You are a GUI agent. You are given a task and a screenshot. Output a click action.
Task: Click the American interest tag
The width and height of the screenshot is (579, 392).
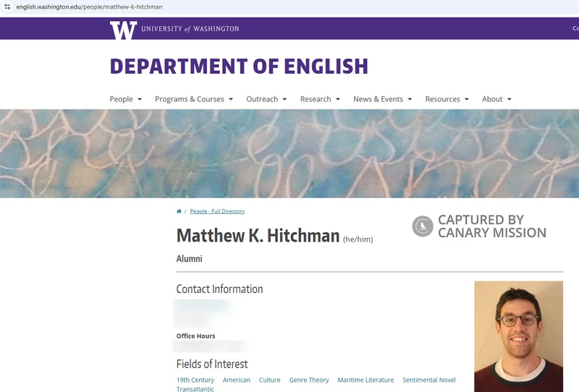click(x=237, y=380)
